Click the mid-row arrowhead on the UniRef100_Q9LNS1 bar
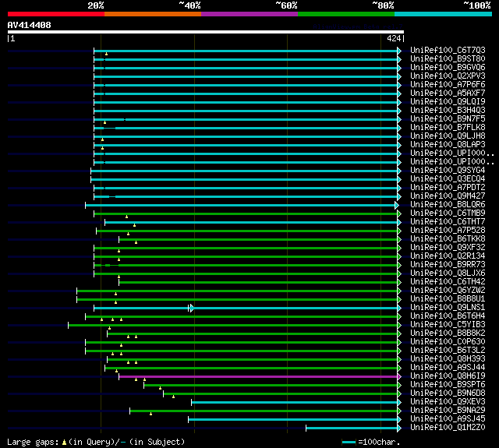 coord(192,308)
